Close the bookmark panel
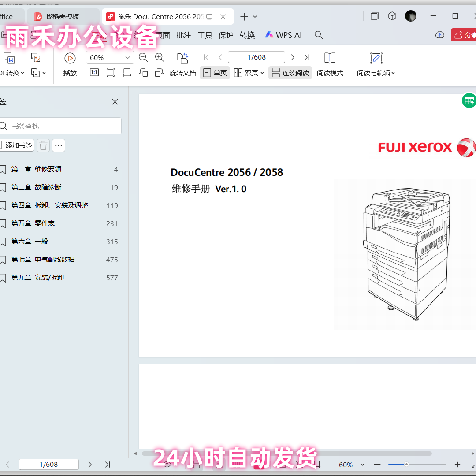The height and width of the screenshot is (476, 476). point(115,102)
